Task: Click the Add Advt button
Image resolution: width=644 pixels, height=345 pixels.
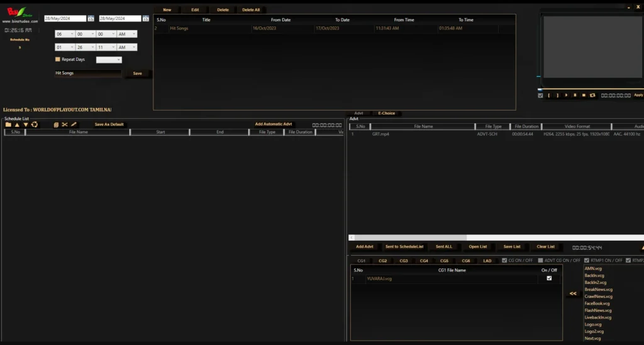Action: click(x=365, y=247)
